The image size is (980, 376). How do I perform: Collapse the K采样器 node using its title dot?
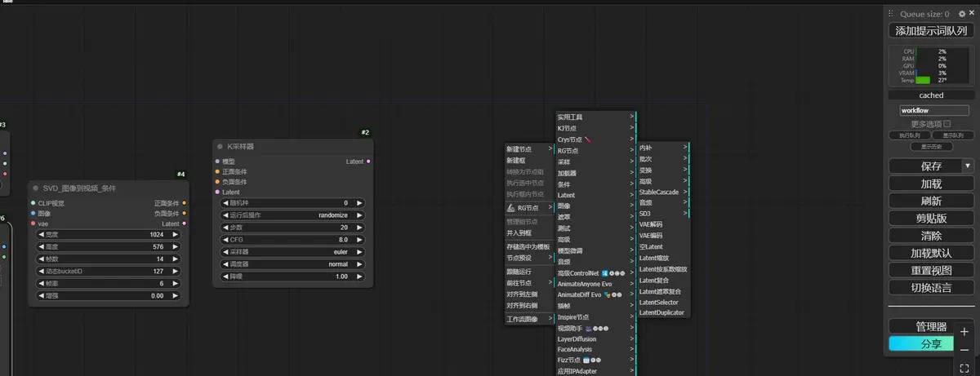[x=220, y=147]
